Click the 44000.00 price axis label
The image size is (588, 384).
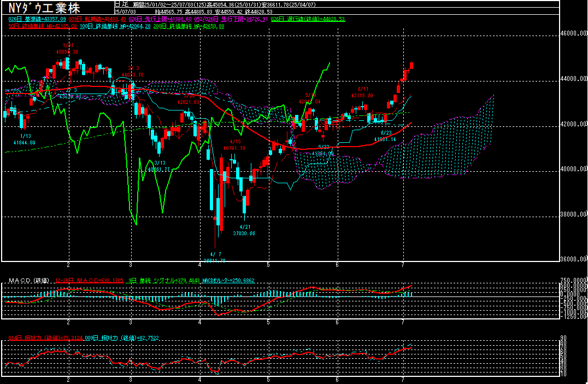pyautogui.click(x=573, y=78)
